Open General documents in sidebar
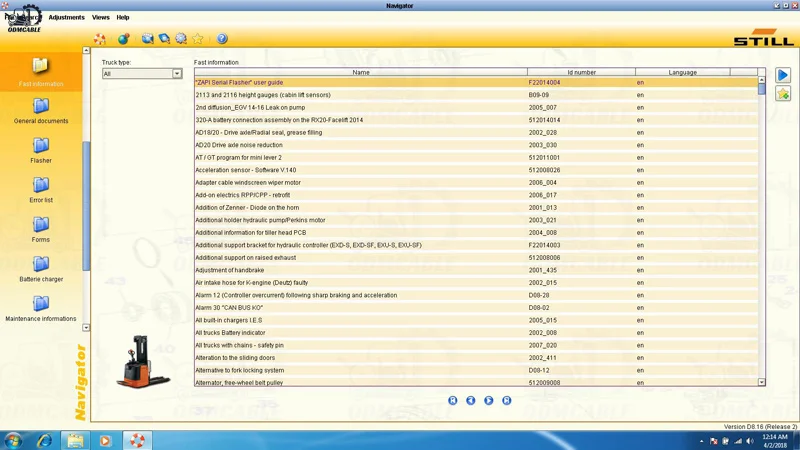Viewport: 800px width, 450px height. [x=40, y=110]
